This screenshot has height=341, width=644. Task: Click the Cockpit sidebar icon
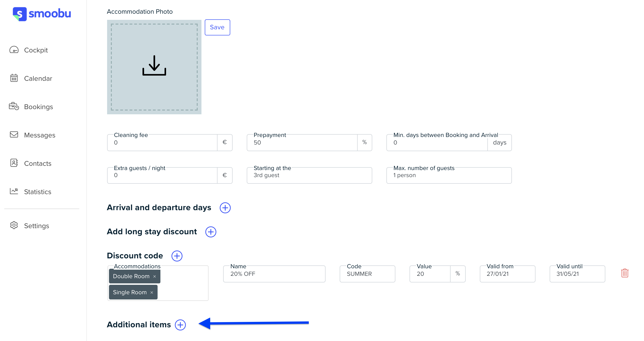point(14,50)
